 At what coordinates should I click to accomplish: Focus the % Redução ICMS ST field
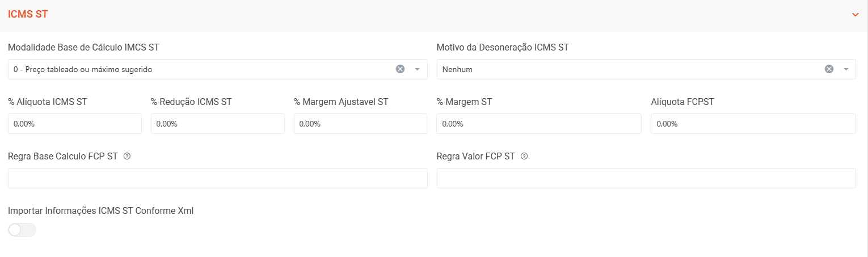(x=217, y=124)
